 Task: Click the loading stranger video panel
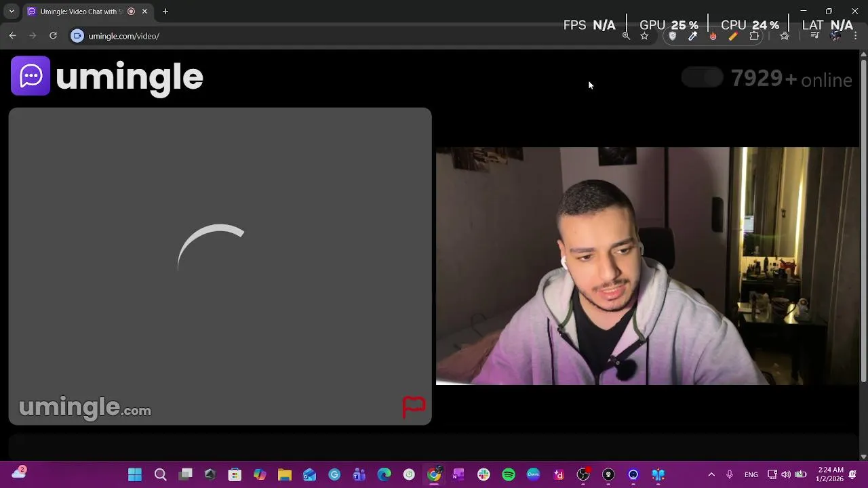[x=220, y=266]
